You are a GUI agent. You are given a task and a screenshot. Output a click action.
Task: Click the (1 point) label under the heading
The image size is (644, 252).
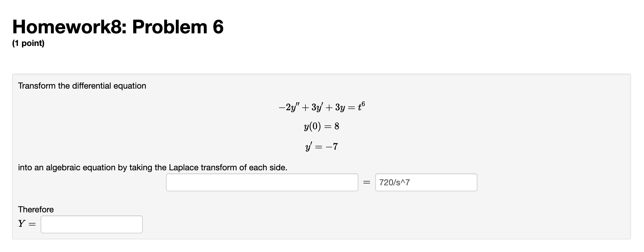(x=28, y=44)
